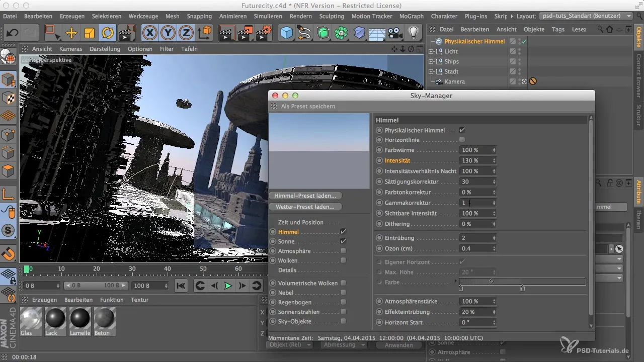Add a Cube primitive object

[287, 33]
